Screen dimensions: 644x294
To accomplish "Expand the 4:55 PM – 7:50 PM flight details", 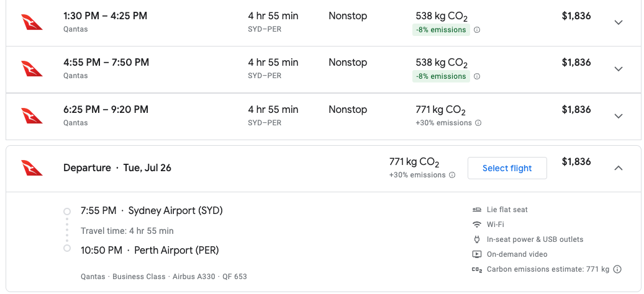I will [618, 69].
